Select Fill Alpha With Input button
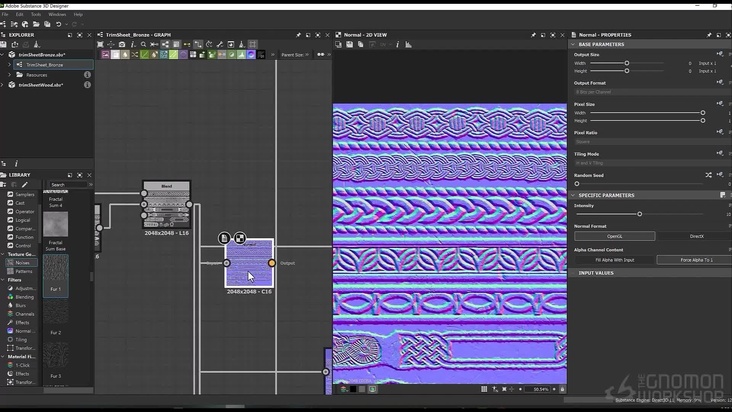 click(x=614, y=259)
